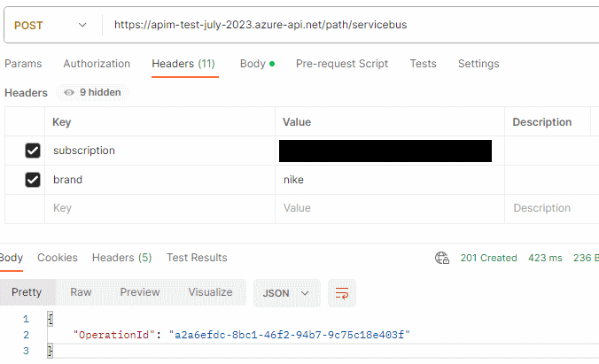
Task: Switch to the Params tab
Action: pyautogui.click(x=23, y=64)
